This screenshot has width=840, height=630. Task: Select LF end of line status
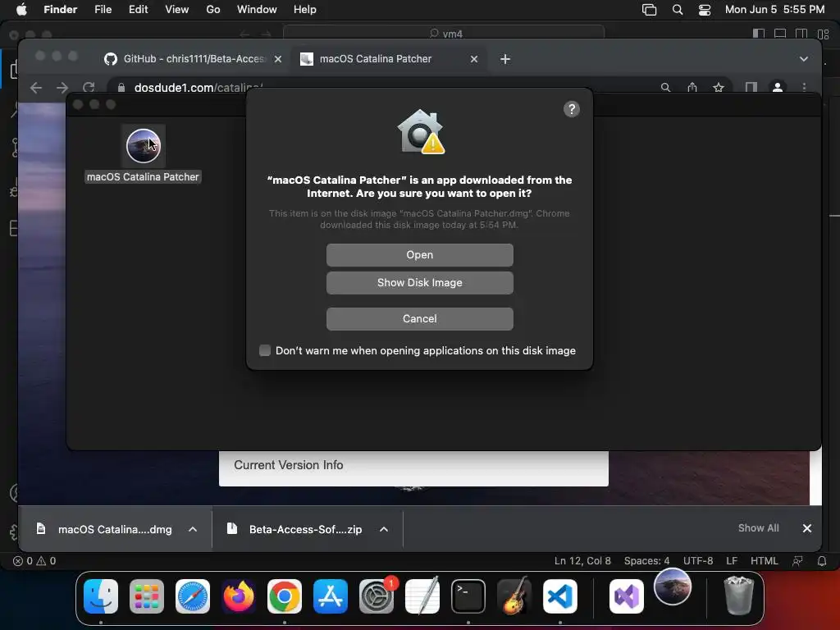coord(732,561)
